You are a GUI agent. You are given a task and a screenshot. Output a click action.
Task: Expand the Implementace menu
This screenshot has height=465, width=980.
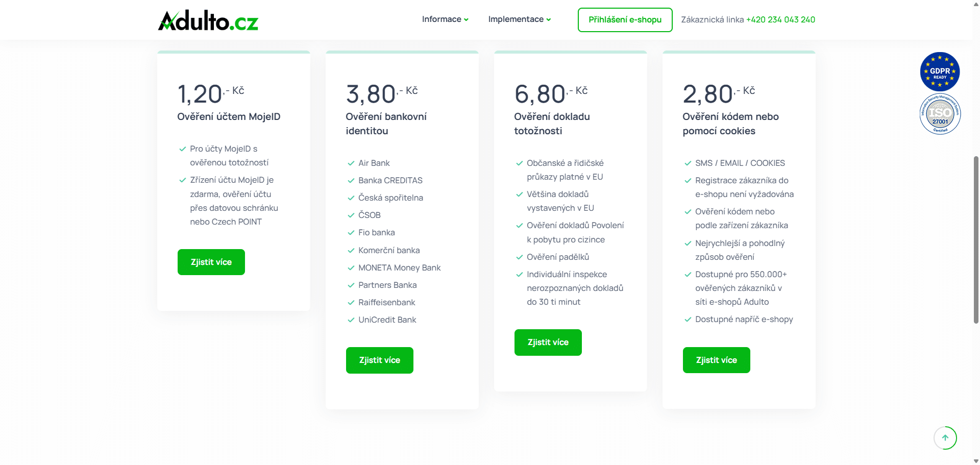pyautogui.click(x=520, y=19)
